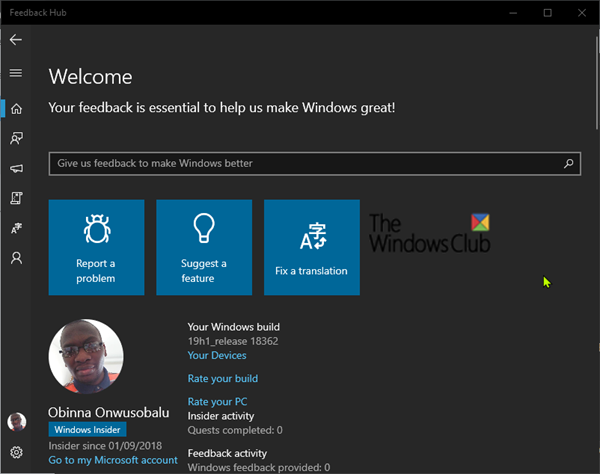
Task: Click the search magnifier icon
Action: [568, 164]
